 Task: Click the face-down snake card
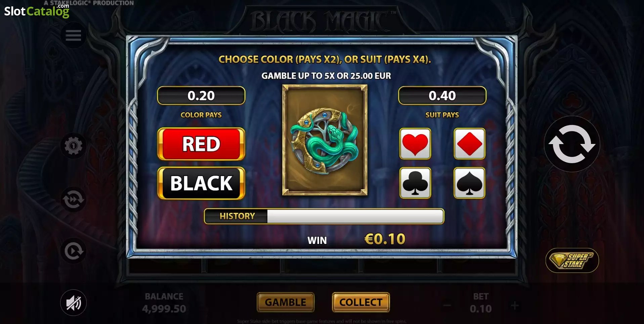[325, 140]
